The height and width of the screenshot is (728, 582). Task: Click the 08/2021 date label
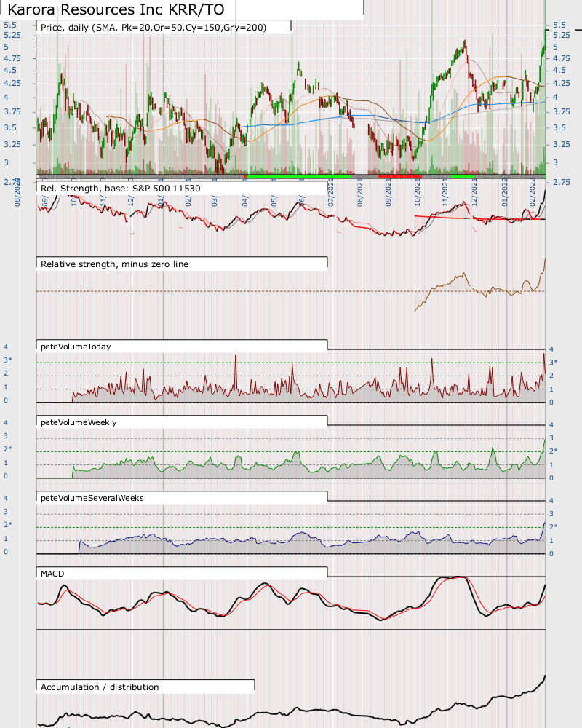[360, 194]
